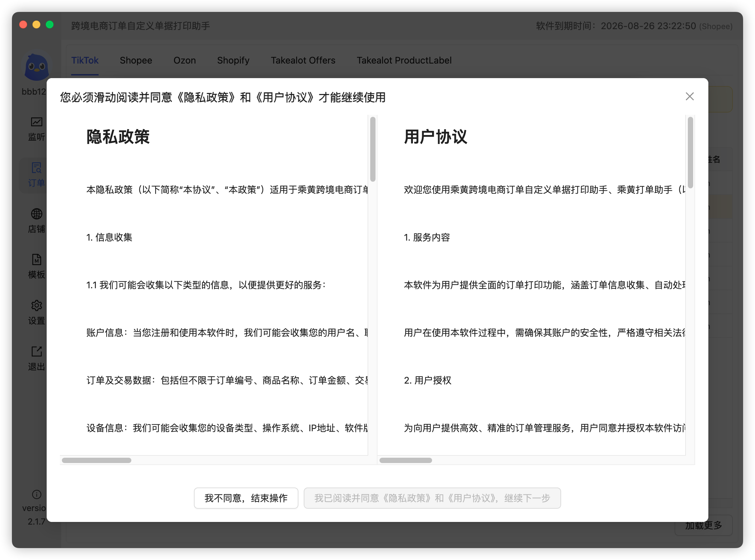
Task: Click the privacy policy horizontal scrollbar
Action: (97, 460)
